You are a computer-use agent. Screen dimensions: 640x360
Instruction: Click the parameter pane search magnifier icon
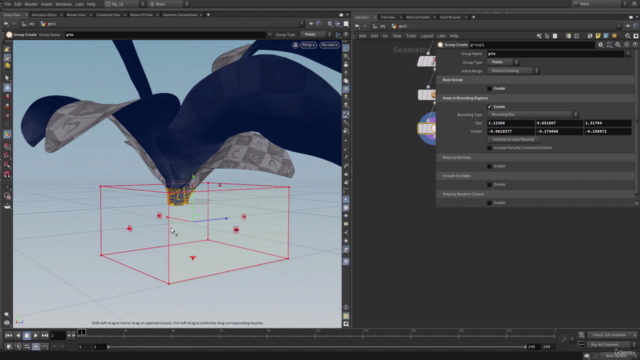618,44
